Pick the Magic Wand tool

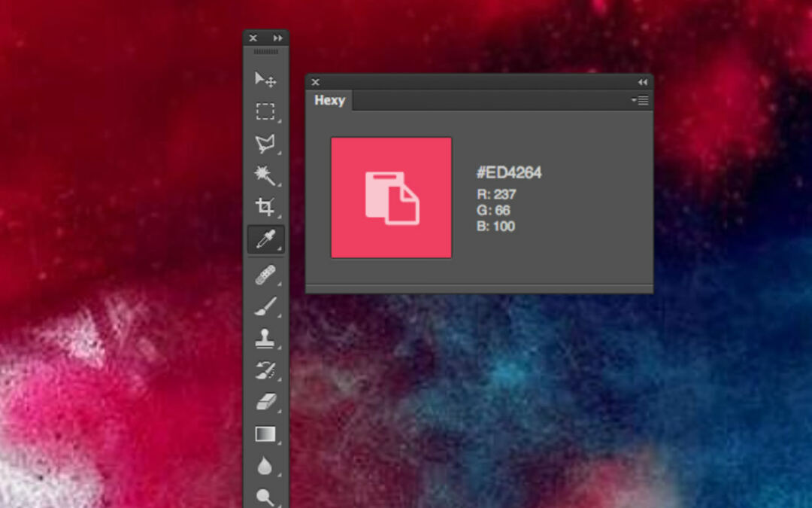click(265, 175)
